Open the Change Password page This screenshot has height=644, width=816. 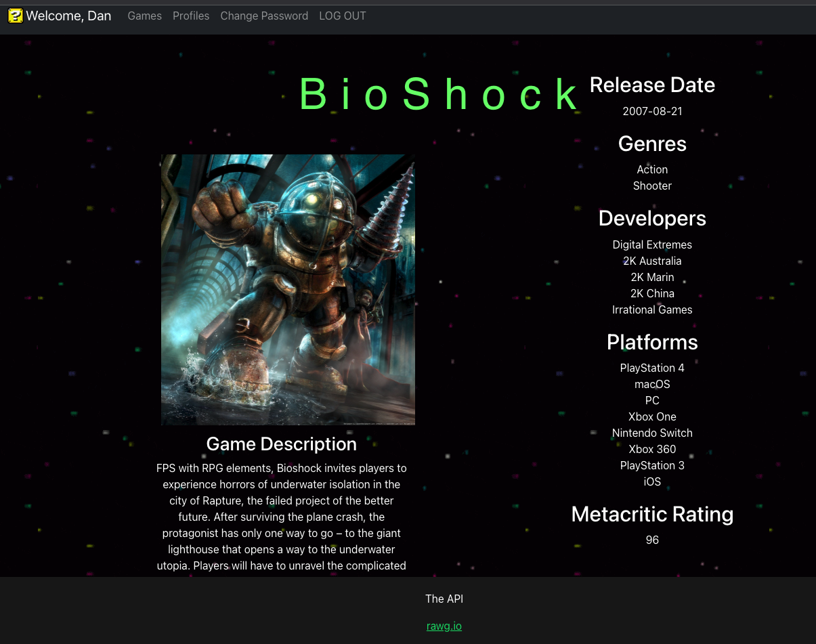264,16
